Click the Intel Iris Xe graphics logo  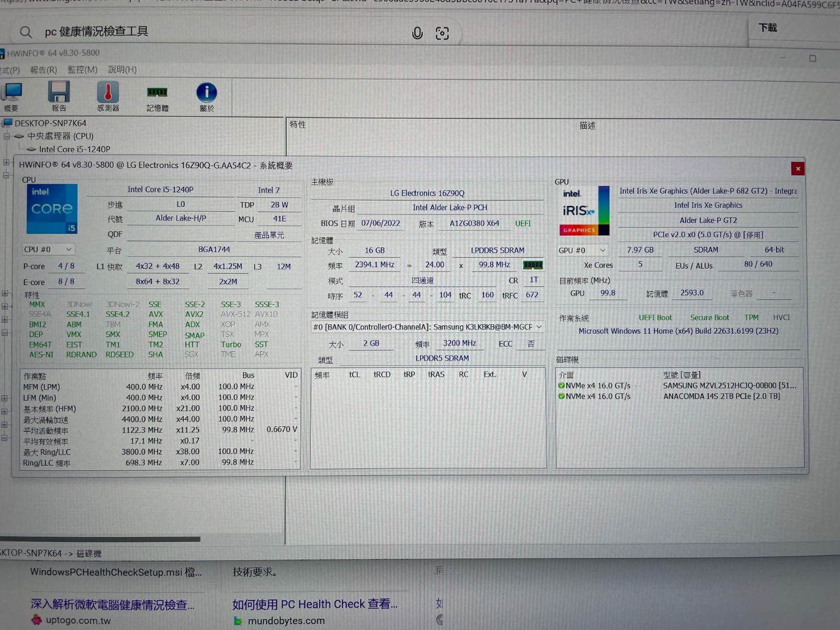click(584, 211)
